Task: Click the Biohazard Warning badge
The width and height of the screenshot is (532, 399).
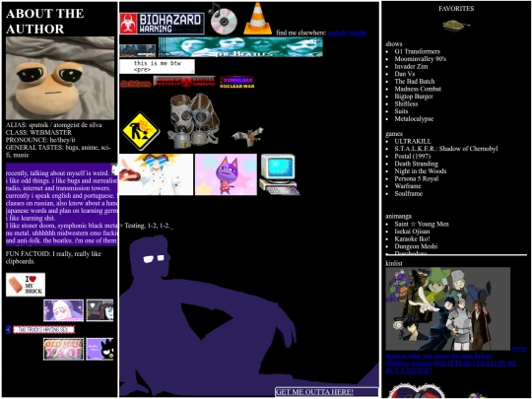Action: pyautogui.click(x=162, y=24)
